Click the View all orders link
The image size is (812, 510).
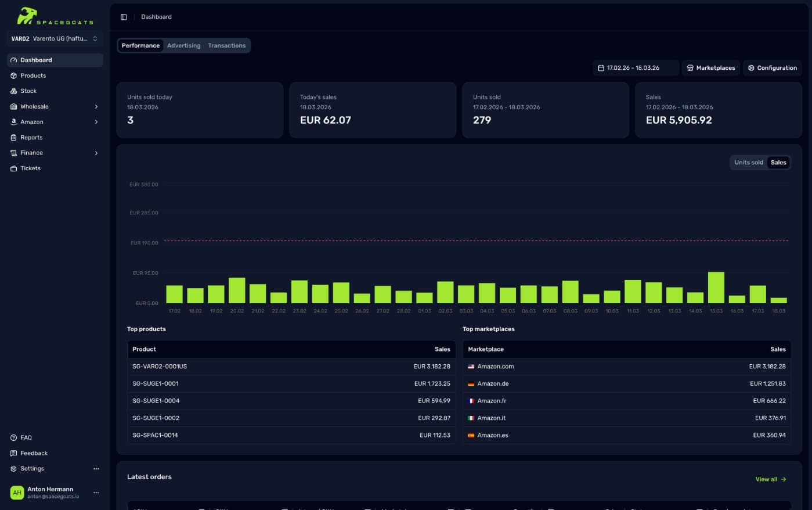point(770,479)
